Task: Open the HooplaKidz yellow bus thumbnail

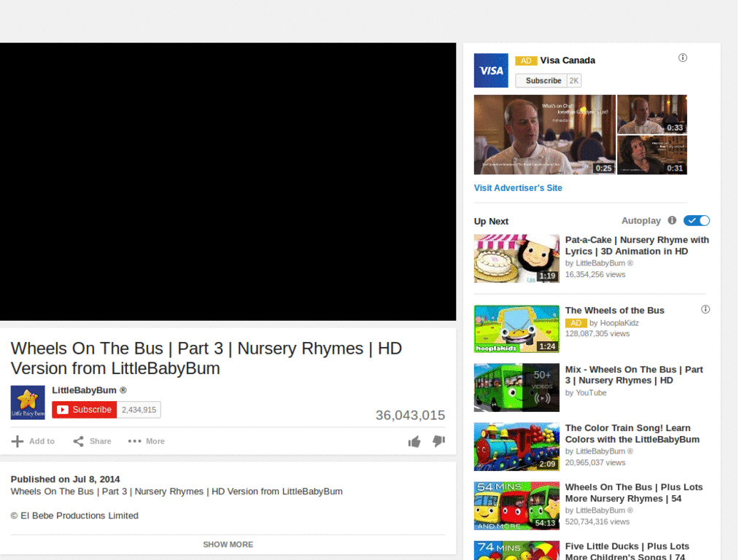Action: 516,329
